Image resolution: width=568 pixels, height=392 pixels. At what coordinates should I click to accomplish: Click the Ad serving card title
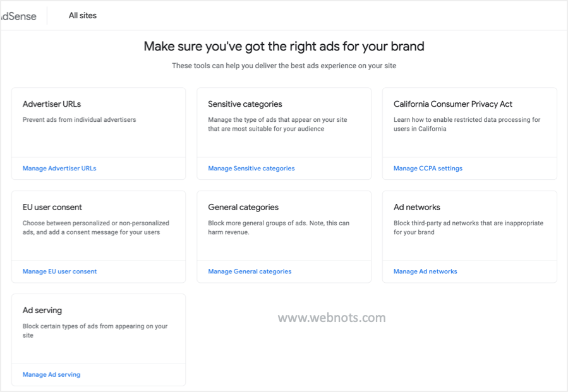coord(42,311)
